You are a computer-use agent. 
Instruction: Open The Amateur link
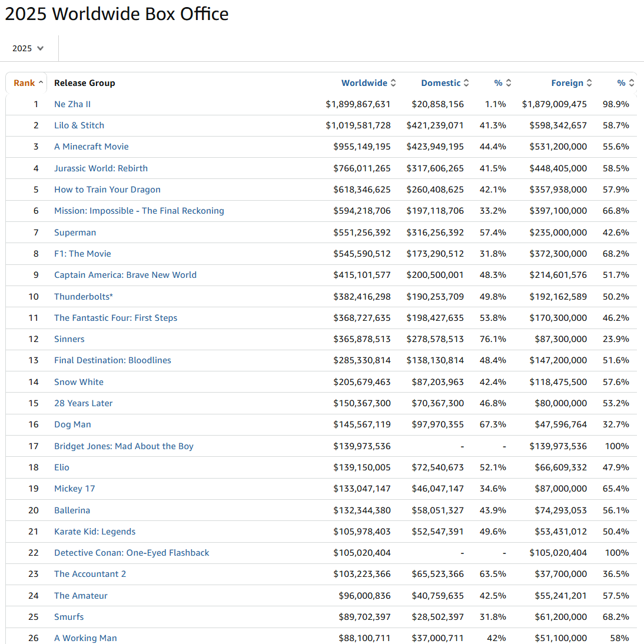tap(81, 596)
